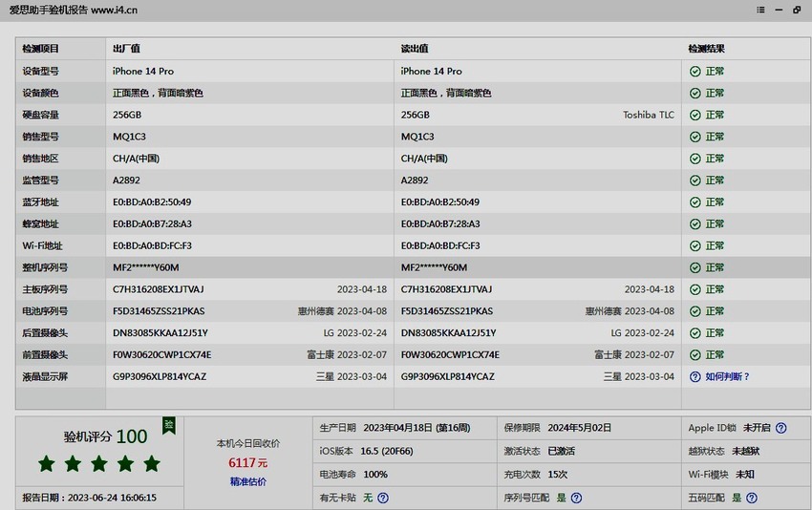Click the 充电次数 15次 value
This screenshot has width=812, height=510.
(558, 475)
